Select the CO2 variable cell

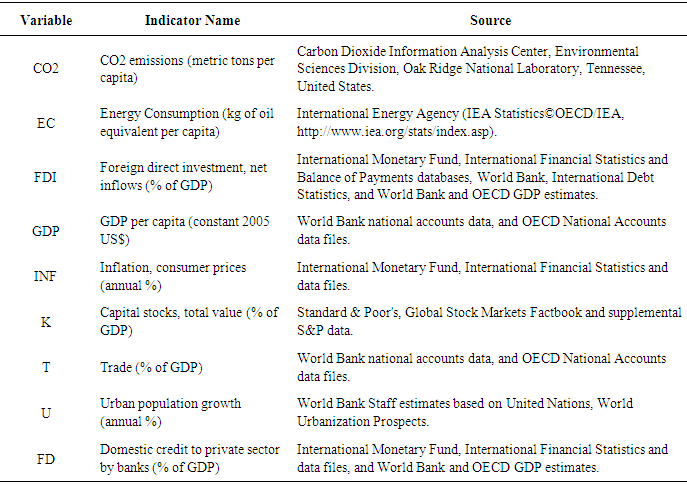[46, 66]
